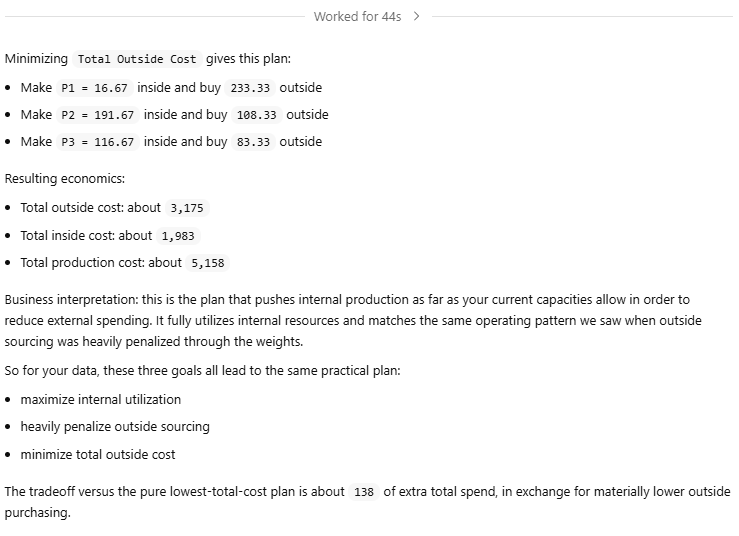Viewport: 739px width, 536px height.
Task: Click the 5,158 total production cost value
Action: pos(208,263)
